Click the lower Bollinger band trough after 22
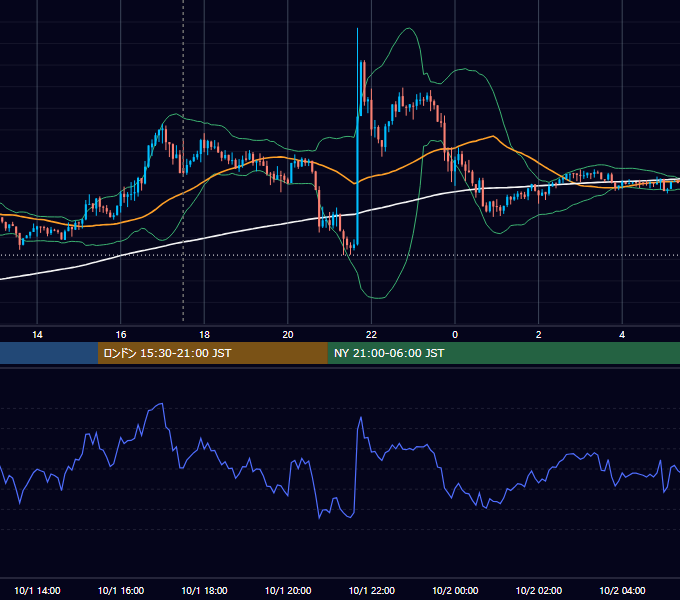This screenshot has width=680, height=600. point(378,297)
